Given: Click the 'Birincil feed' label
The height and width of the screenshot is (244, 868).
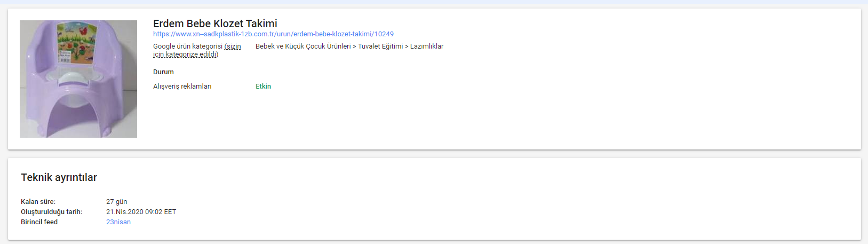Looking at the screenshot, I should (39, 222).
